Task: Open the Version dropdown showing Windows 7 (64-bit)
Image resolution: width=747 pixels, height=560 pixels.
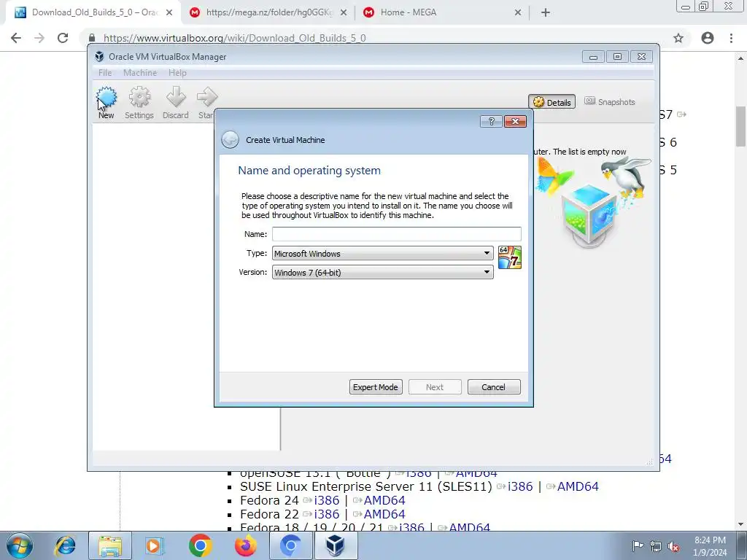Action: click(x=382, y=273)
